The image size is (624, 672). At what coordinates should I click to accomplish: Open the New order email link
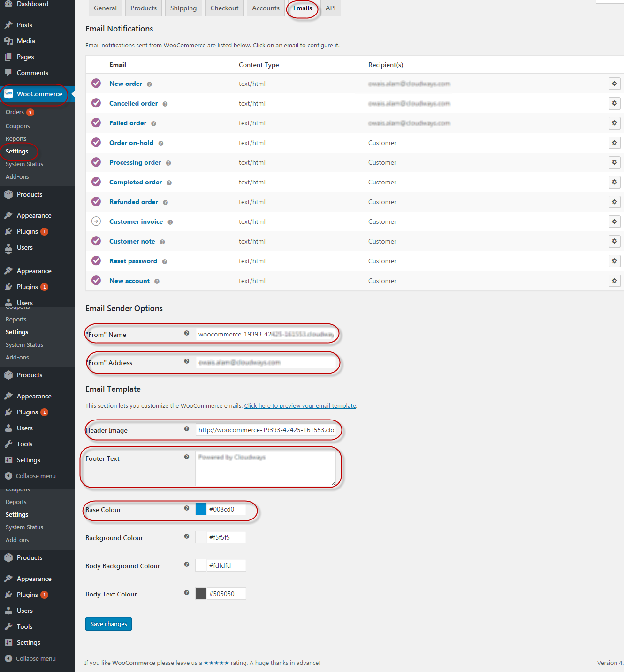click(x=126, y=84)
